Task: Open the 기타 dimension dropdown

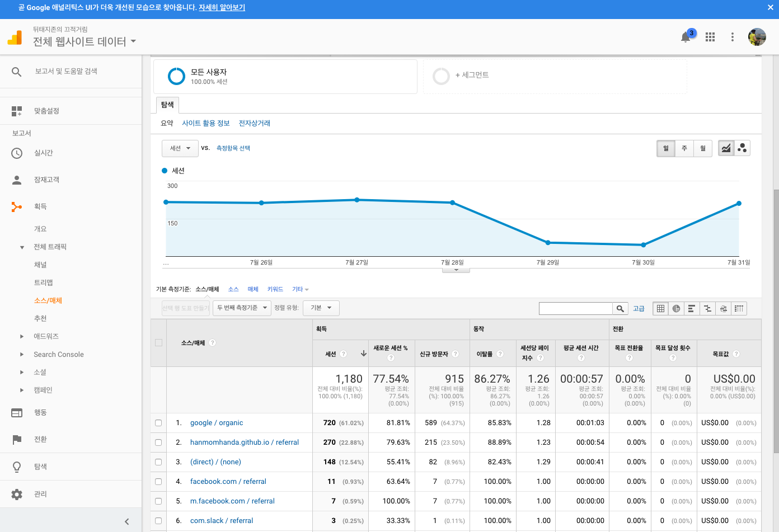Action: (x=301, y=289)
